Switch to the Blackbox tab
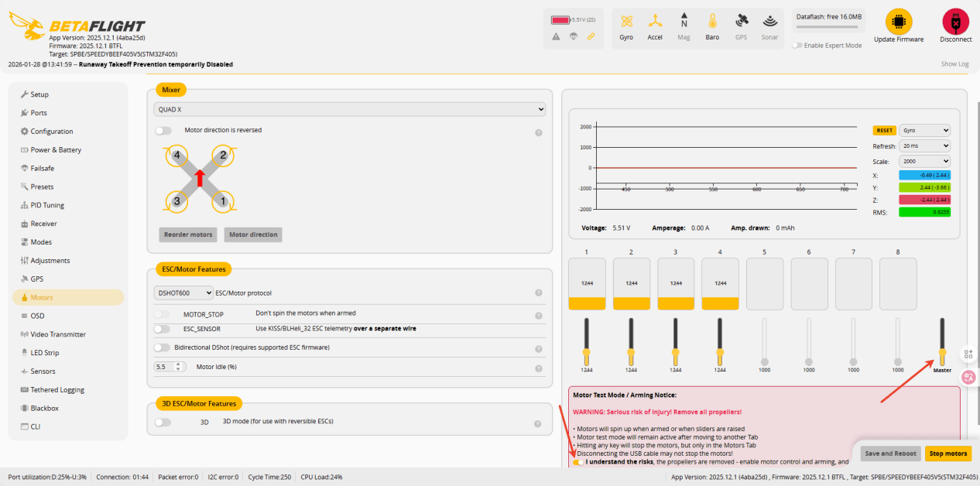Screen dimensions: 980x486 44,408
